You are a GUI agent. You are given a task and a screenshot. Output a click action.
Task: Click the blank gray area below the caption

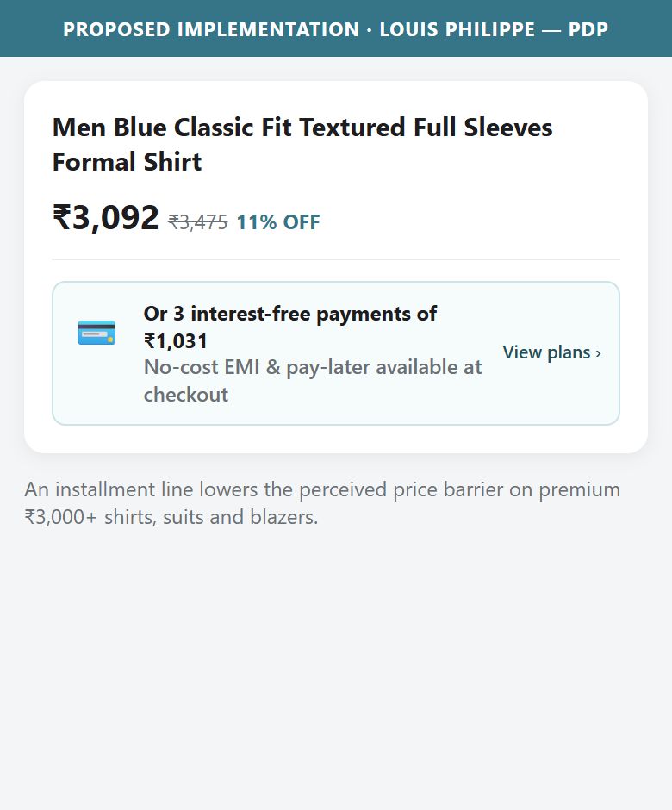coord(336,671)
